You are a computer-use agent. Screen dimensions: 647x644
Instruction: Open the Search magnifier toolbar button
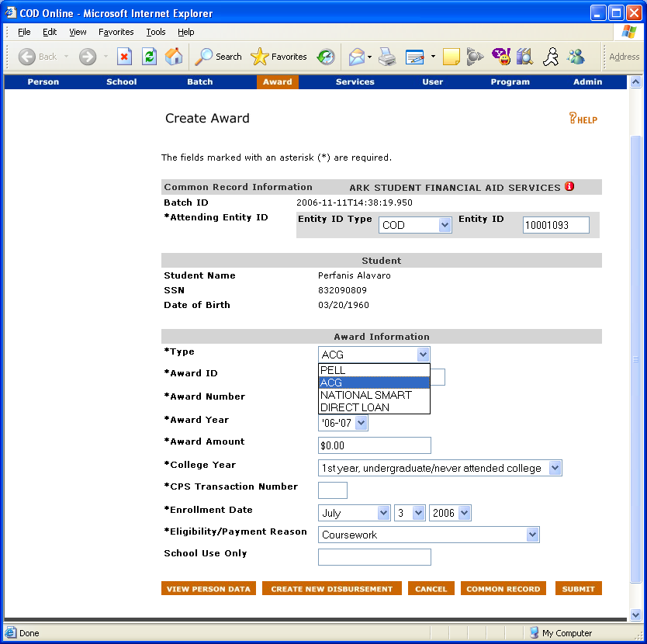(x=218, y=57)
